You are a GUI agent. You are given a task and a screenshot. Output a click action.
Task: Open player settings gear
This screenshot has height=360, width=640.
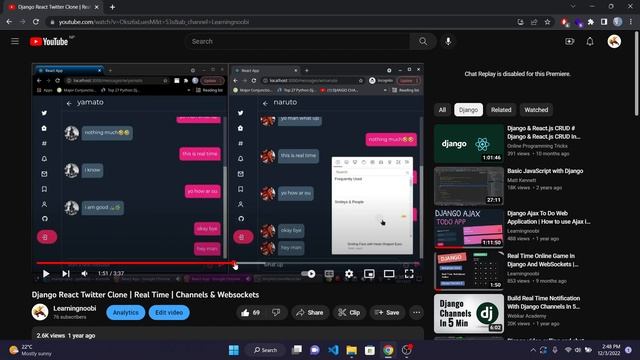click(349, 273)
